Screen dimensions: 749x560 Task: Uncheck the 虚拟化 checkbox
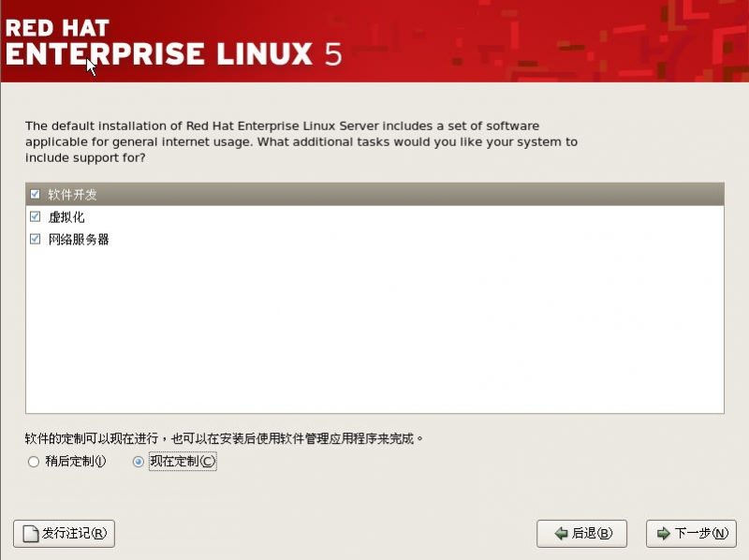tap(36, 217)
